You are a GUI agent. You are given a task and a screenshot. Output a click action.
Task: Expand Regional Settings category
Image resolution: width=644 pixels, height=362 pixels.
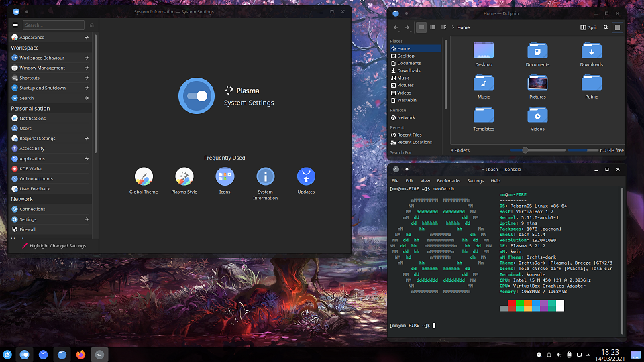[x=50, y=138]
